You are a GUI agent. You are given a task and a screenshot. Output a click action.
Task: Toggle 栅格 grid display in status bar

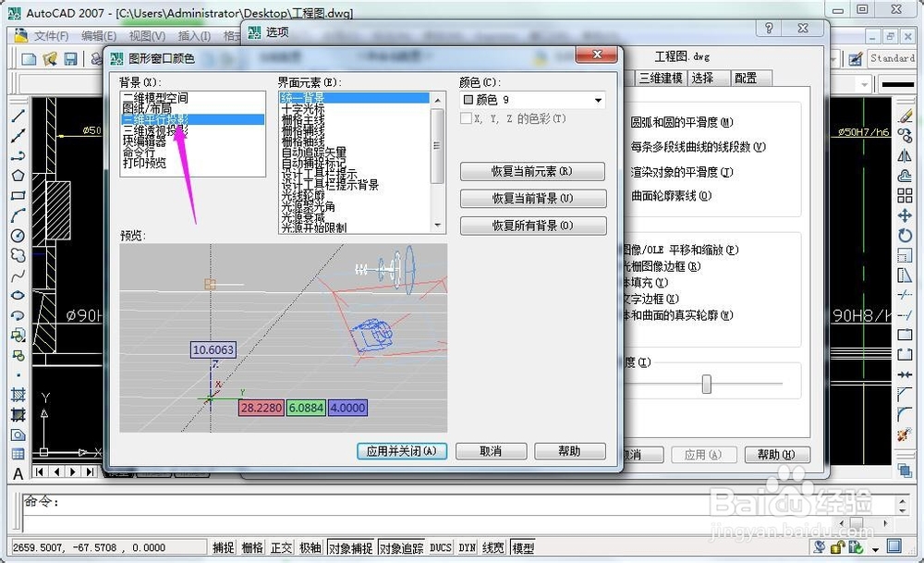click(252, 547)
